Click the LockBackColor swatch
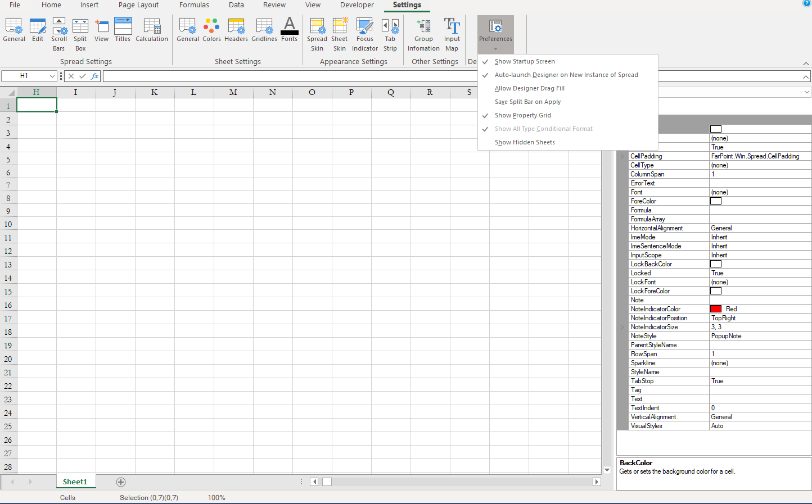Screen dimensions: 812x504 [x=716, y=264]
